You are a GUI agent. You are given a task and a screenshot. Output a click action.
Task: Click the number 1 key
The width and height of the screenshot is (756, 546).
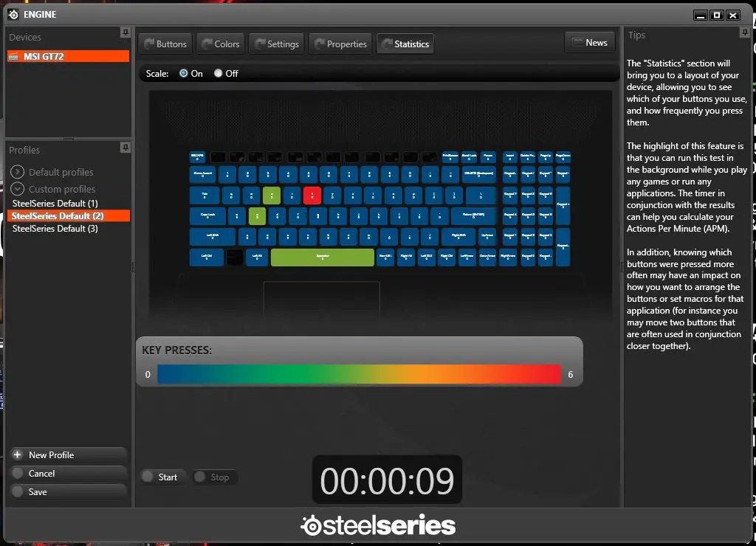227,174
